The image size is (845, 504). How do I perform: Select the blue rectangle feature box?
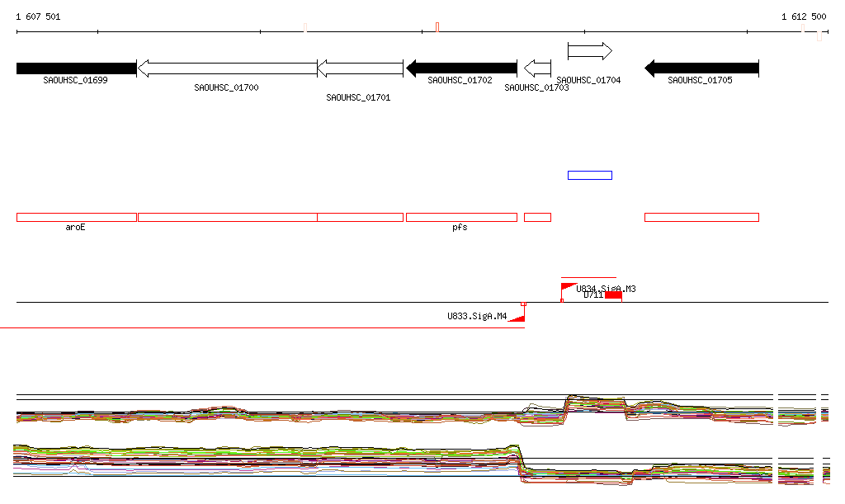click(x=590, y=175)
